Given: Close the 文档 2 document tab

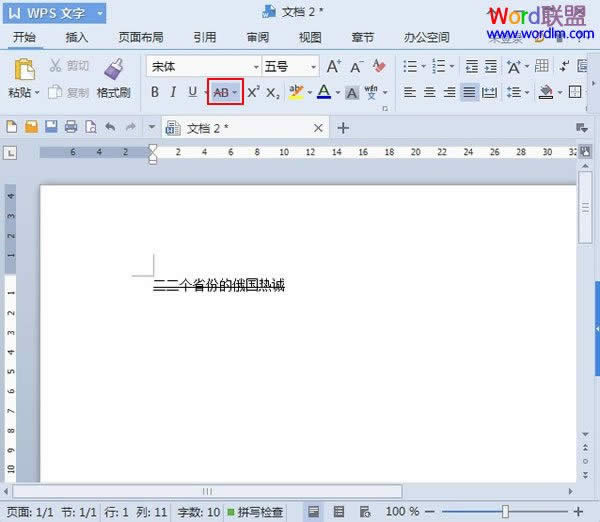Looking at the screenshot, I should point(318,128).
